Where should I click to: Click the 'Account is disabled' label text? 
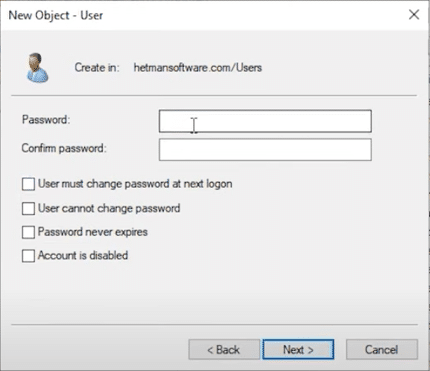coord(83,256)
